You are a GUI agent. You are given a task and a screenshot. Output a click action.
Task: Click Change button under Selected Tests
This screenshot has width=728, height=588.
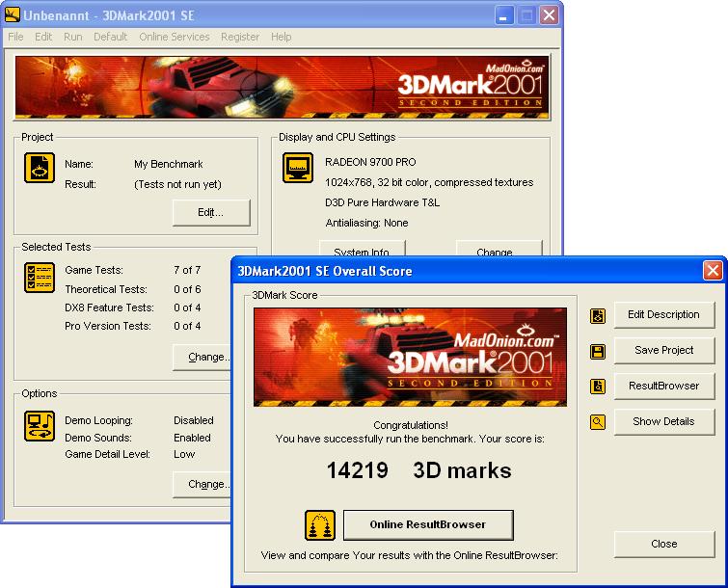pos(202,357)
